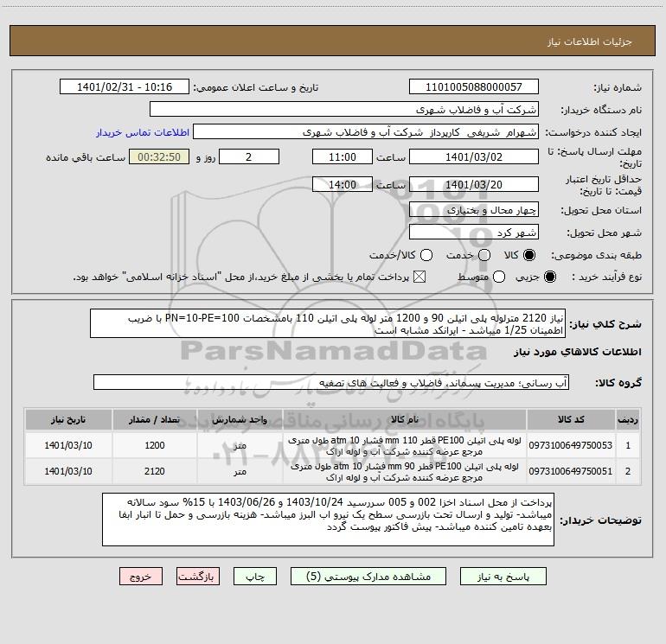The image size is (666, 644).
Task: Click the ردیف column header
Action: click(x=628, y=419)
